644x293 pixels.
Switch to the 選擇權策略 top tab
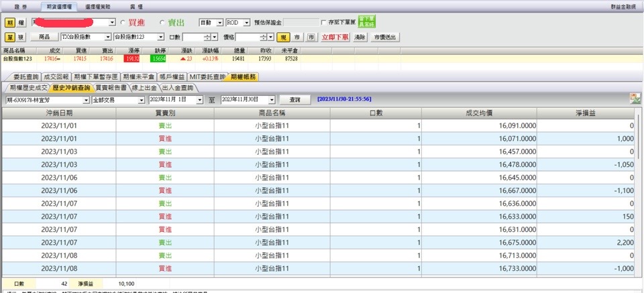coord(98,7)
